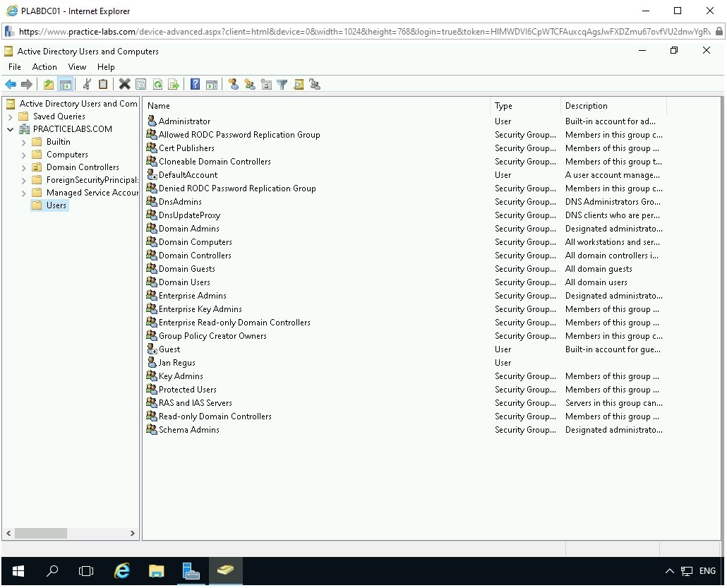
Task: Refresh the view with green arrow icon
Action: tap(157, 85)
